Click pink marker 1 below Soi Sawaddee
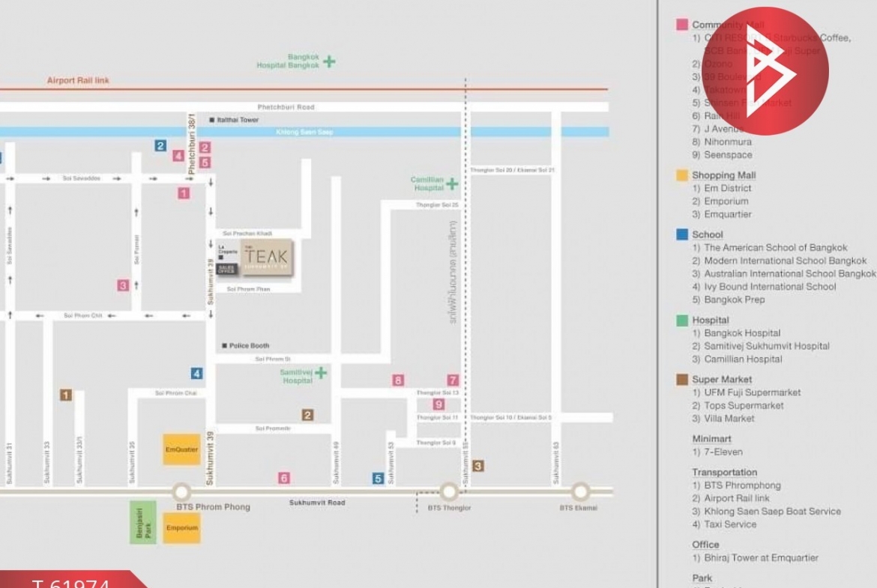The height and width of the screenshot is (588, 877). tap(184, 193)
